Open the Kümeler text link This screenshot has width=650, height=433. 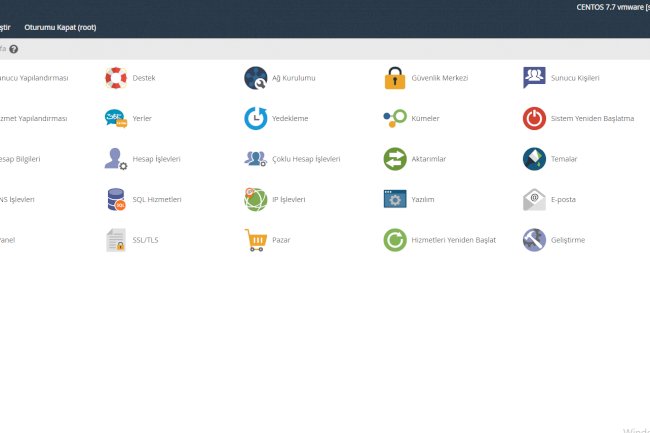tap(425, 119)
